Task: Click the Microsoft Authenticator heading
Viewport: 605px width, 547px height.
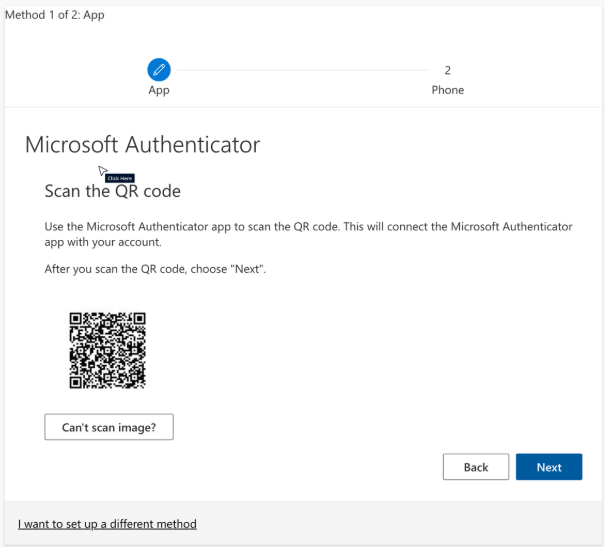Action: [143, 145]
